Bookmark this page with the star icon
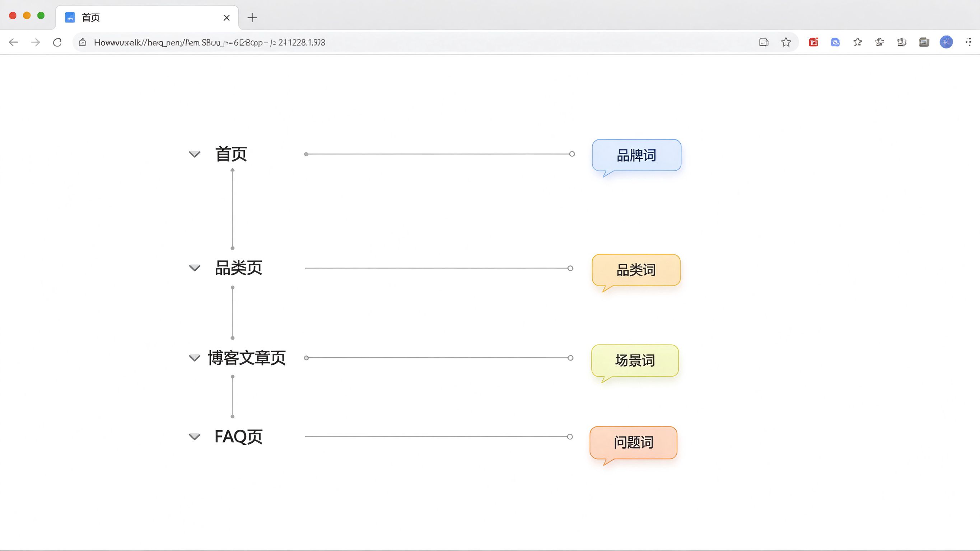This screenshot has height=551, width=980. click(x=786, y=42)
